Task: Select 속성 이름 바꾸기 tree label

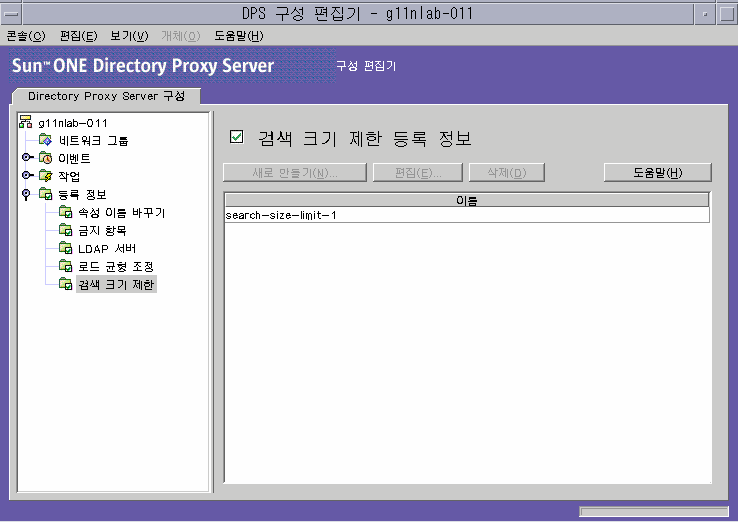Action: coord(121,212)
